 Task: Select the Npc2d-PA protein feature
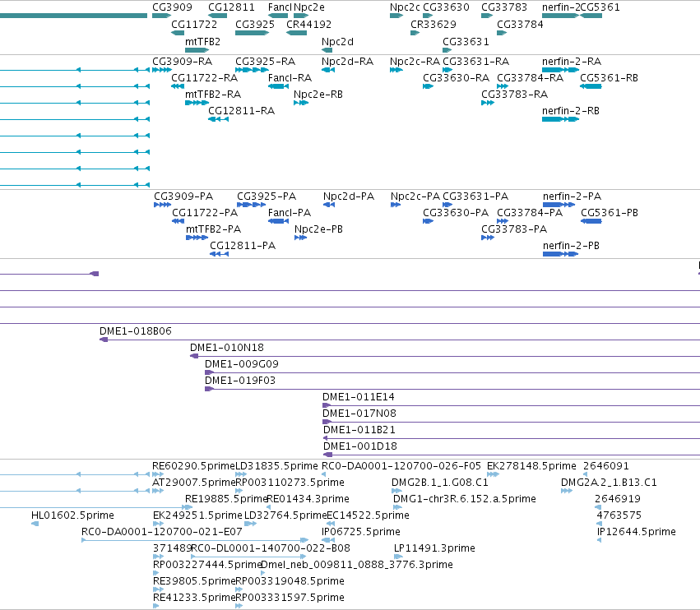(329, 205)
